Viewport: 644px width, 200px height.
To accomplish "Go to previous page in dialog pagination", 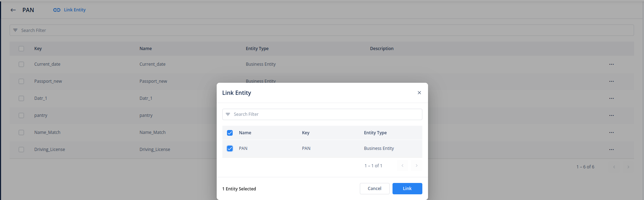I will (x=402, y=166).
